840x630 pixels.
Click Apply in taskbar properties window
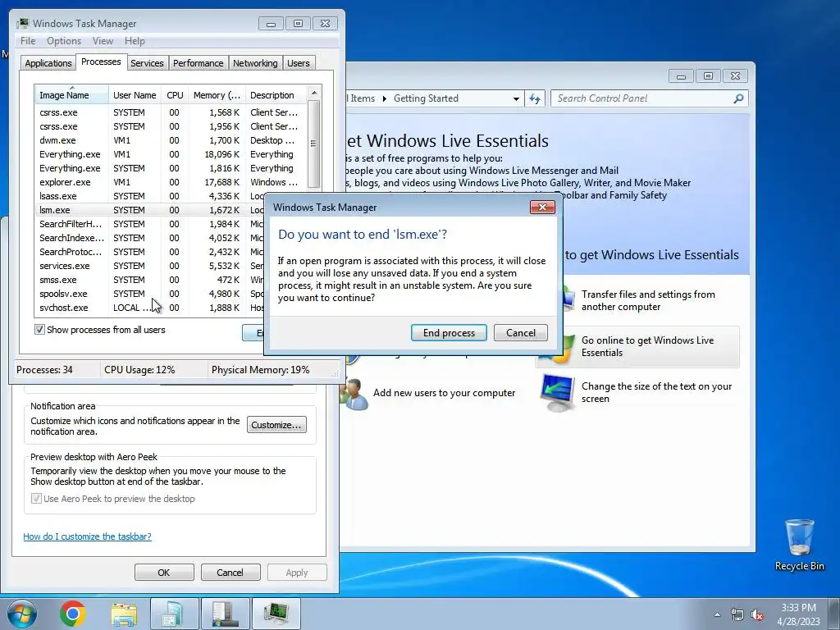[x=297, y=572]
